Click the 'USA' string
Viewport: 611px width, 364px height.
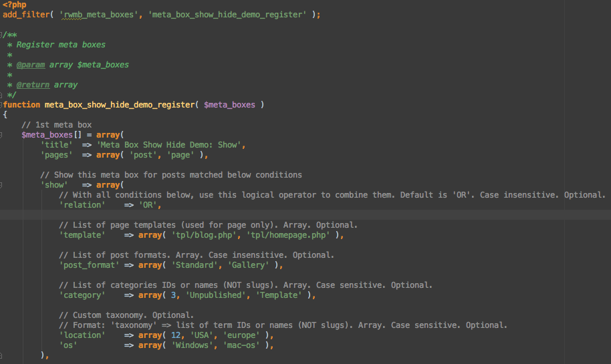[201, 335]
